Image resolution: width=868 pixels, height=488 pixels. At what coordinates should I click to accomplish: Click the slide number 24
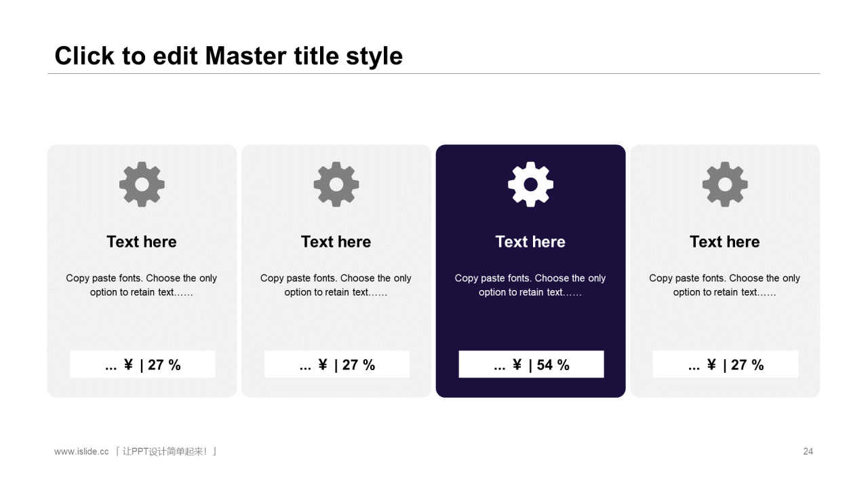tap(808, 451)
